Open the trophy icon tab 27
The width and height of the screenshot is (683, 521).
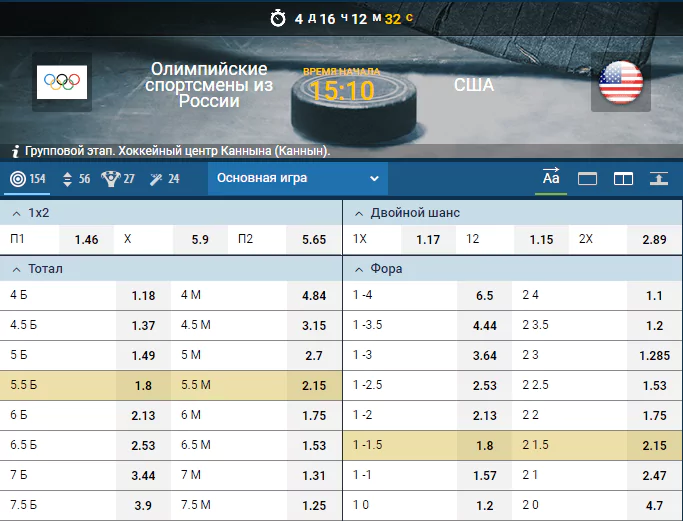118,179
